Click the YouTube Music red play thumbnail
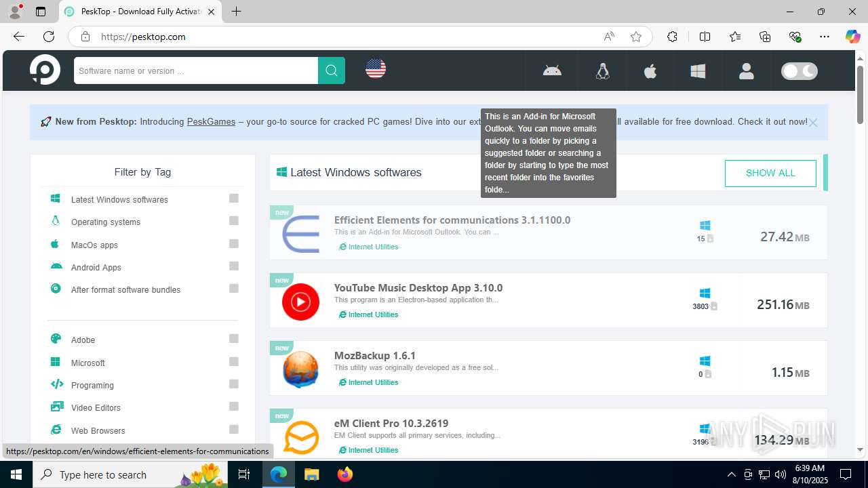Screen dimensions: 868x488 coord(300,302)
